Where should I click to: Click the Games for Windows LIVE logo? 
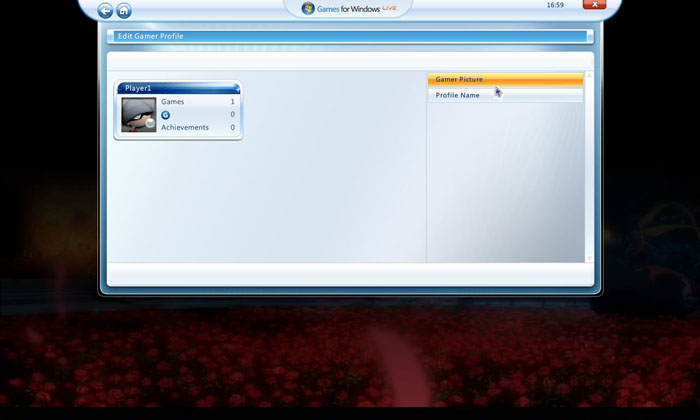tap(349, 8)
